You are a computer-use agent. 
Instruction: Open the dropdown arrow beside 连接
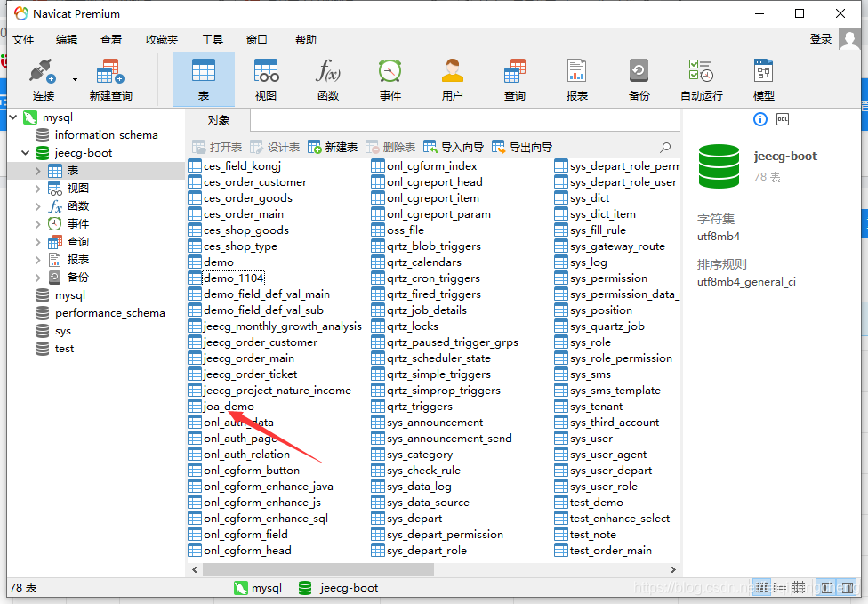tap(75, 80)
